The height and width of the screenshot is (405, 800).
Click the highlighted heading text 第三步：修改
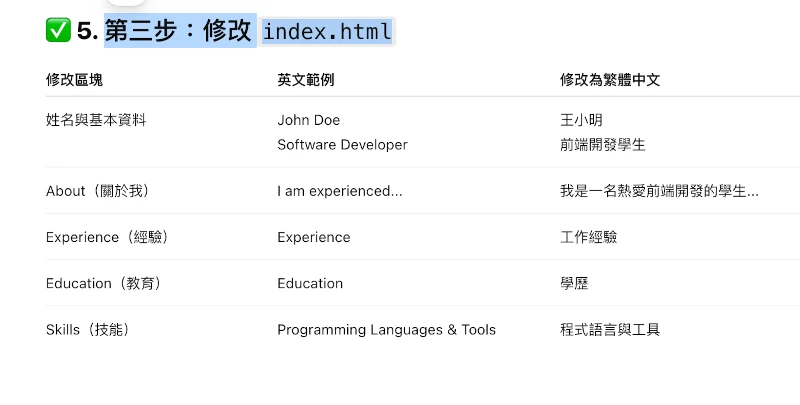(178, 31)
